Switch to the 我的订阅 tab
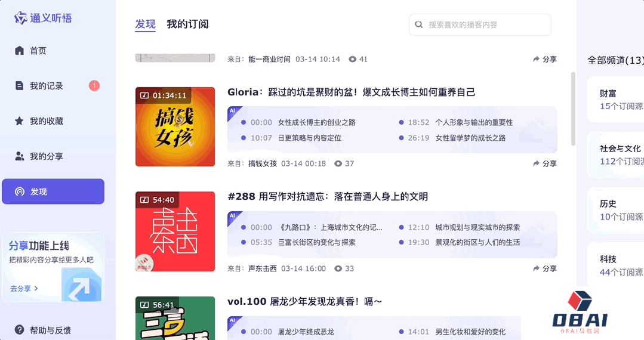Image resolution: width=644 pixels, height=340 pixels. click(x=187, y=24)
